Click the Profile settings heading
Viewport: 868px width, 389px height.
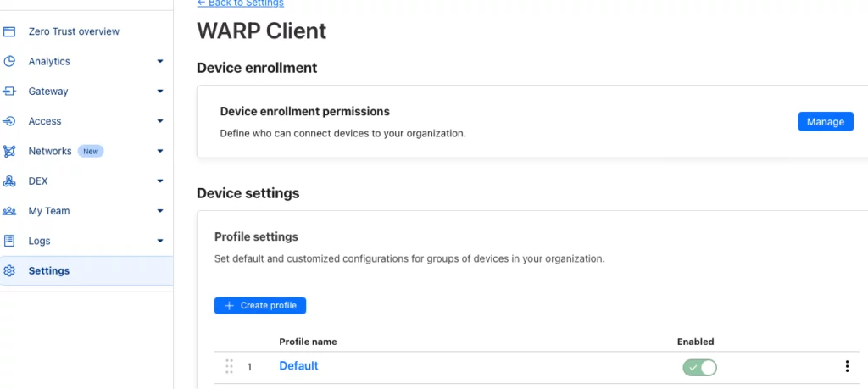[256, 236]
